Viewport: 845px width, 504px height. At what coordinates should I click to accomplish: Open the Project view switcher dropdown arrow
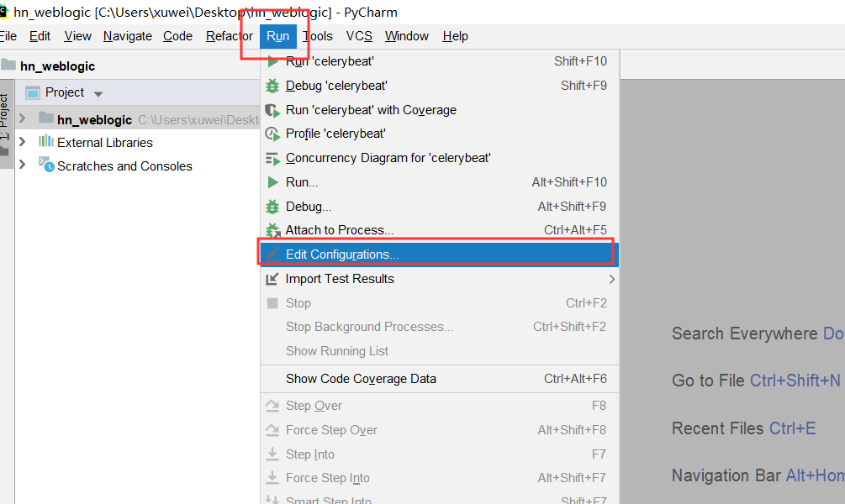pos(98,92)
